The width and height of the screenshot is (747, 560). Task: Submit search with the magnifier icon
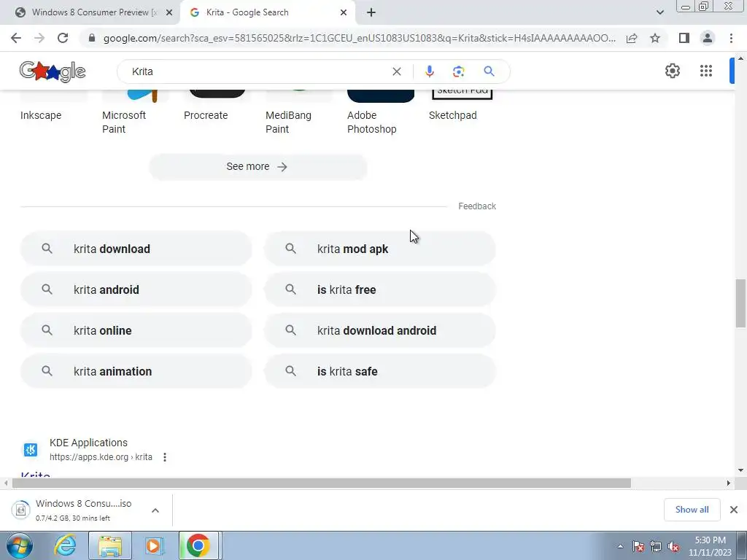489,71
